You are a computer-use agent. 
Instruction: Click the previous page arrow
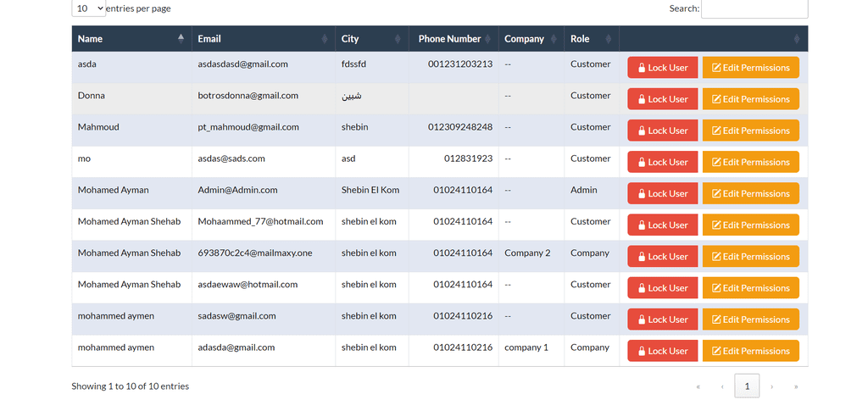coord(721,386)
